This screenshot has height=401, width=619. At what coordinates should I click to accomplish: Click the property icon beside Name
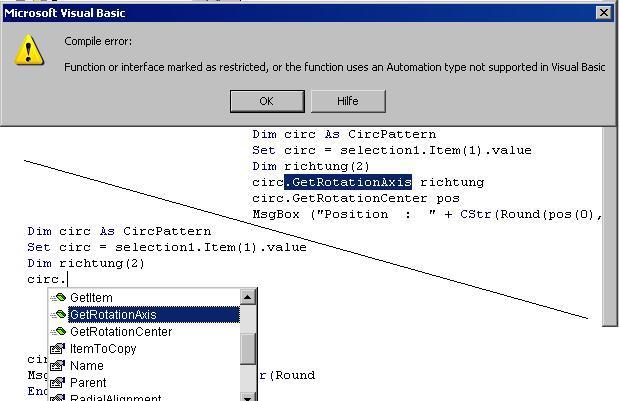(57, 365)
